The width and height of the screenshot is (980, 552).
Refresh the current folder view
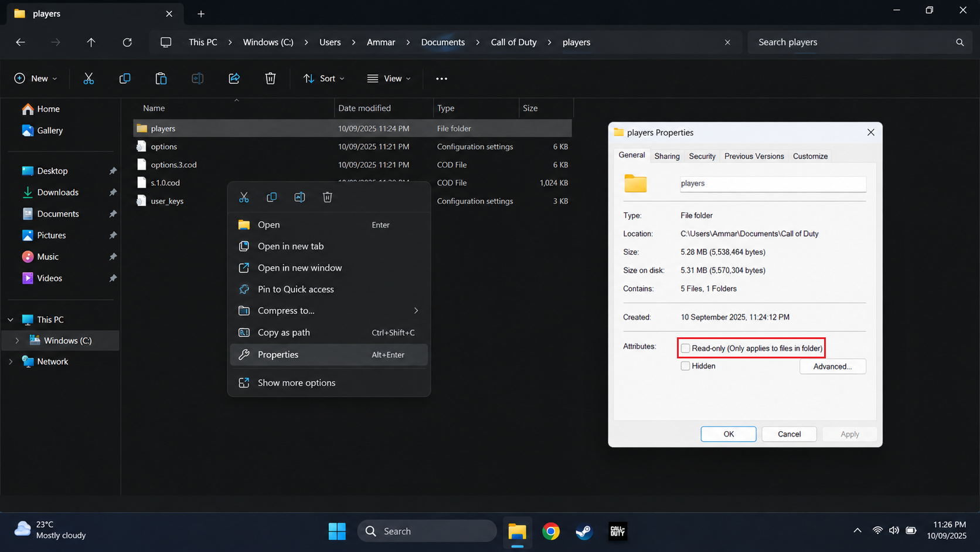[x=127, y=42]
